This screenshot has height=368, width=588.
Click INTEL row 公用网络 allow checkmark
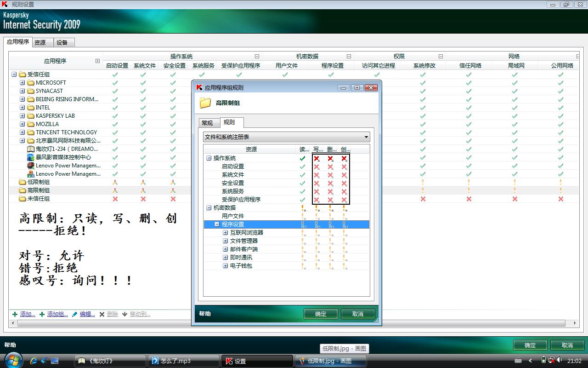coord(561,108)
